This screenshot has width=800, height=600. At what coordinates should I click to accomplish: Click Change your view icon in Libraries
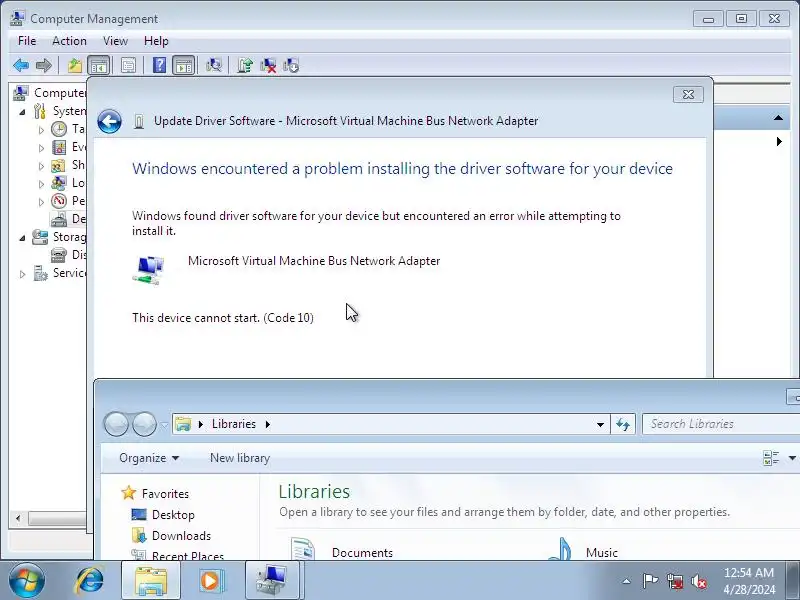770,458
